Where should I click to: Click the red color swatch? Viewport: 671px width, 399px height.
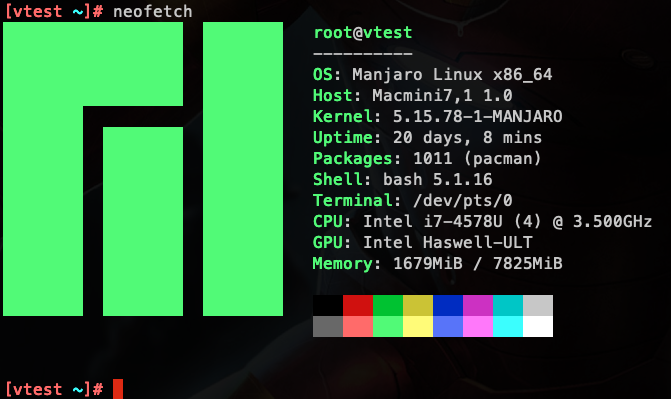358,305
